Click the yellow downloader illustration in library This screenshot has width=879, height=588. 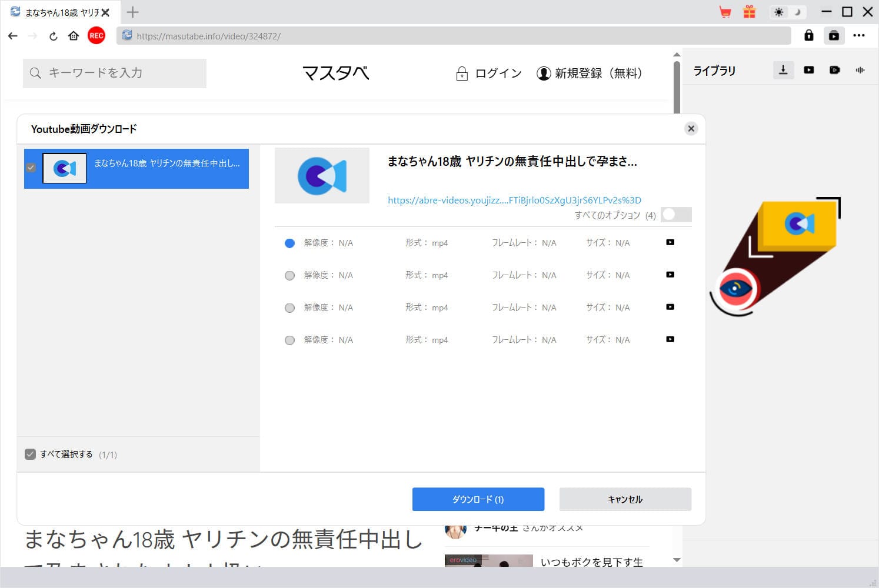[x=775, y=256]
